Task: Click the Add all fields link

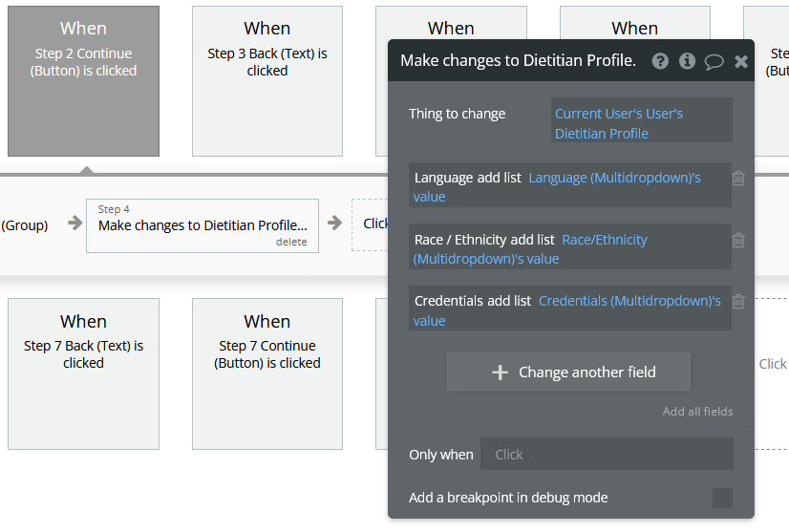Action: click(697, 412)
